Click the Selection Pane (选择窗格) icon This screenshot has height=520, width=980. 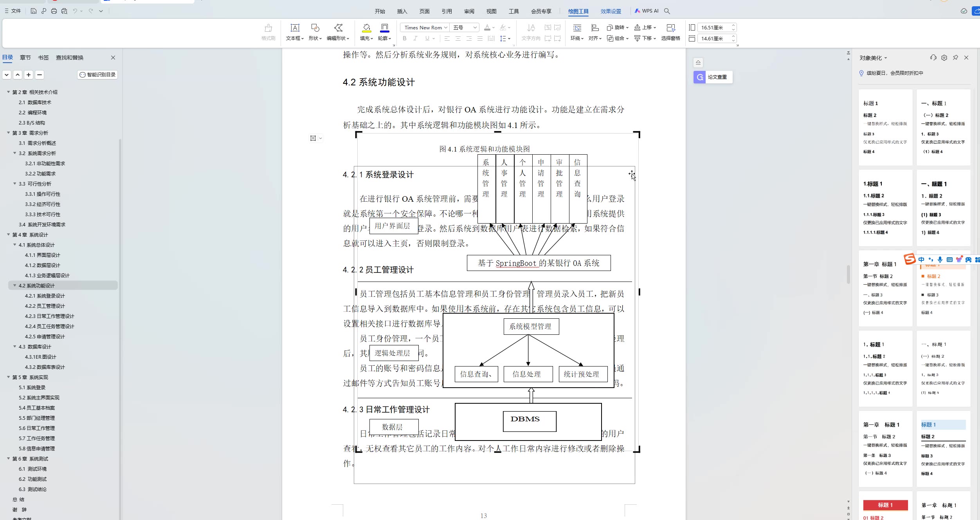point(671,27)
